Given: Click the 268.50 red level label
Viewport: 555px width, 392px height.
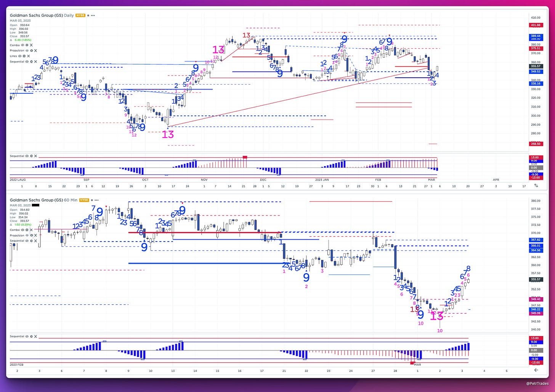Looking at the screenshot, I should coord(535,144).
